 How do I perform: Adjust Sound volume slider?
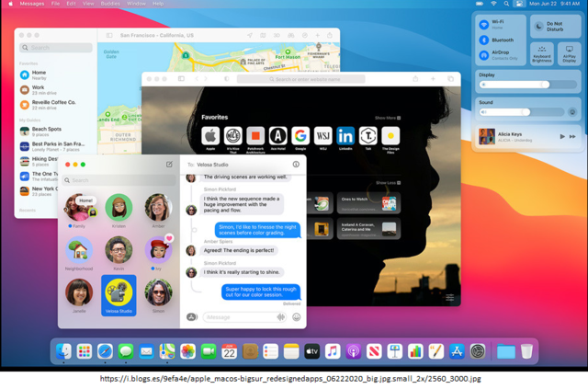(522, 112)
